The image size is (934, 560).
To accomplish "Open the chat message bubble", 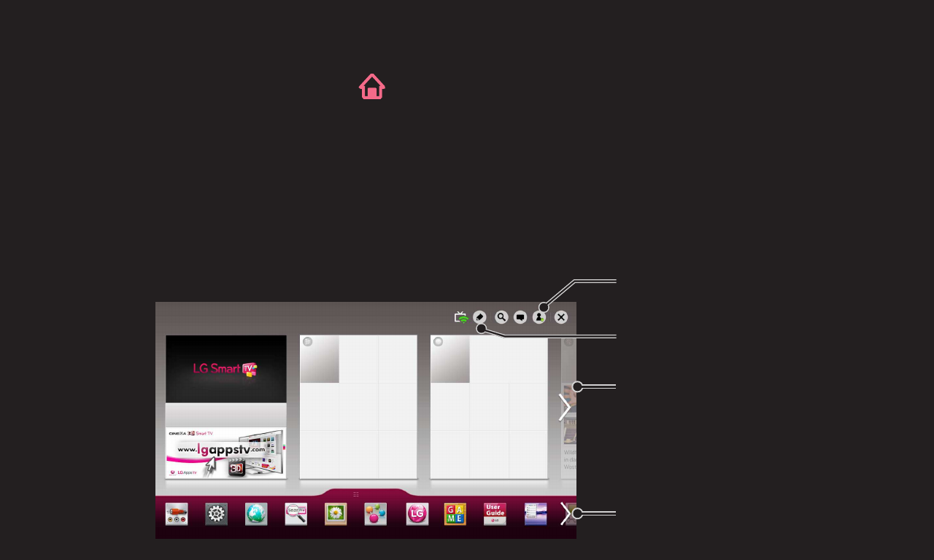I will (520, 317).
